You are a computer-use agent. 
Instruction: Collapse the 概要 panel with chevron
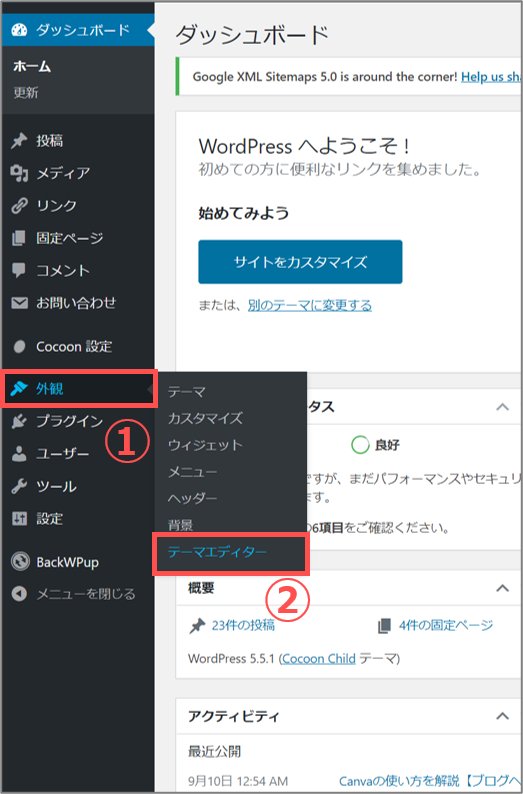502,588
